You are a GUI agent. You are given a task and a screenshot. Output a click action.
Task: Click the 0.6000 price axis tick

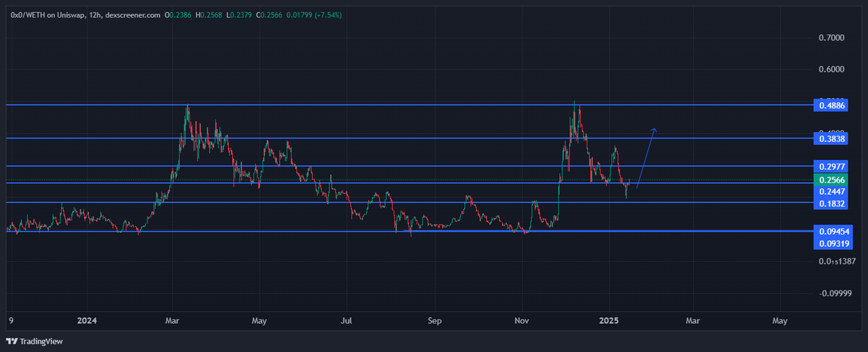tap(831, 70)
